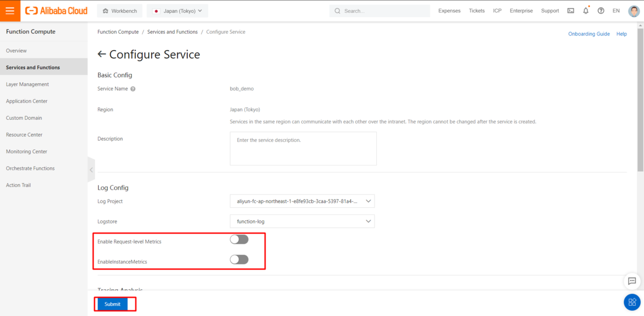Click the top Search input field
The width and height of the screenshot is (644, 316).
[x=379, y=11]
